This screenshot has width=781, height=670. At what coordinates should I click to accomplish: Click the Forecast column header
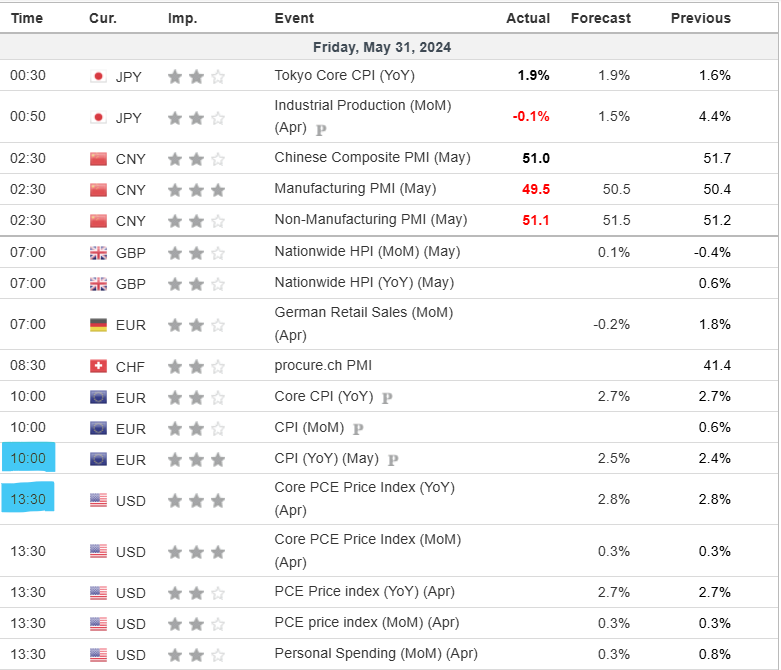pos(600,18)
